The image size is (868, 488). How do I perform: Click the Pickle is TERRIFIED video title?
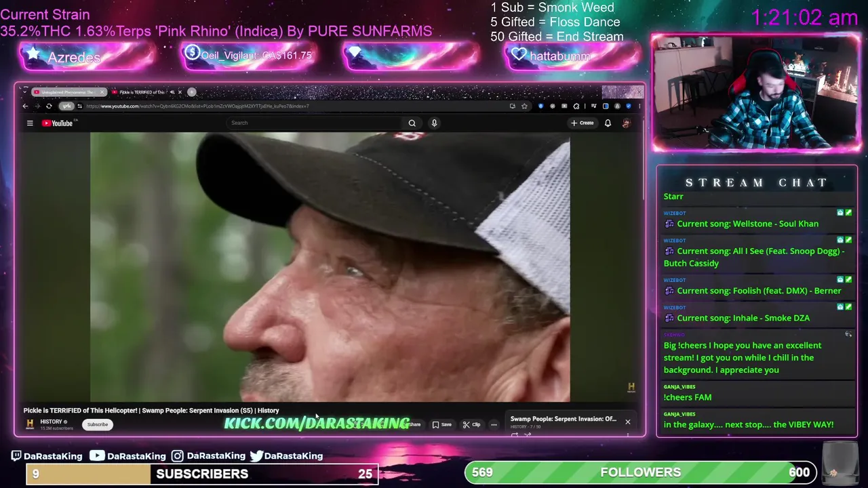(151, 410)
